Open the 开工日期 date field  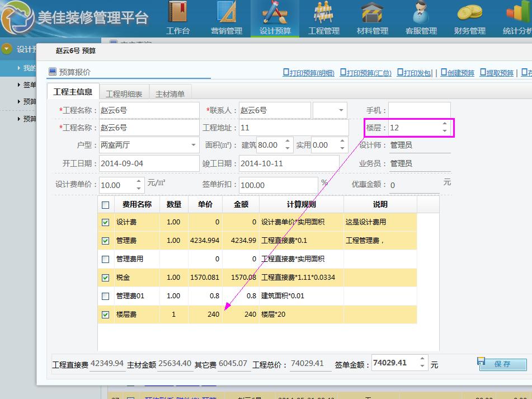click(149, 164)
